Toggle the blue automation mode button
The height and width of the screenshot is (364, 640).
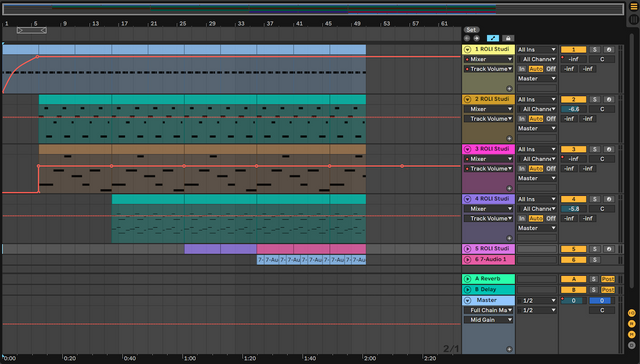[x=493, y=38]
